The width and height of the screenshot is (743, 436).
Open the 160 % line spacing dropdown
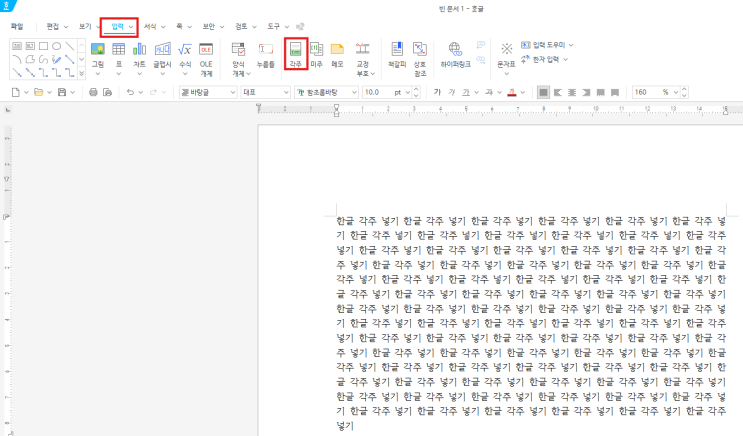coord(676,92)
